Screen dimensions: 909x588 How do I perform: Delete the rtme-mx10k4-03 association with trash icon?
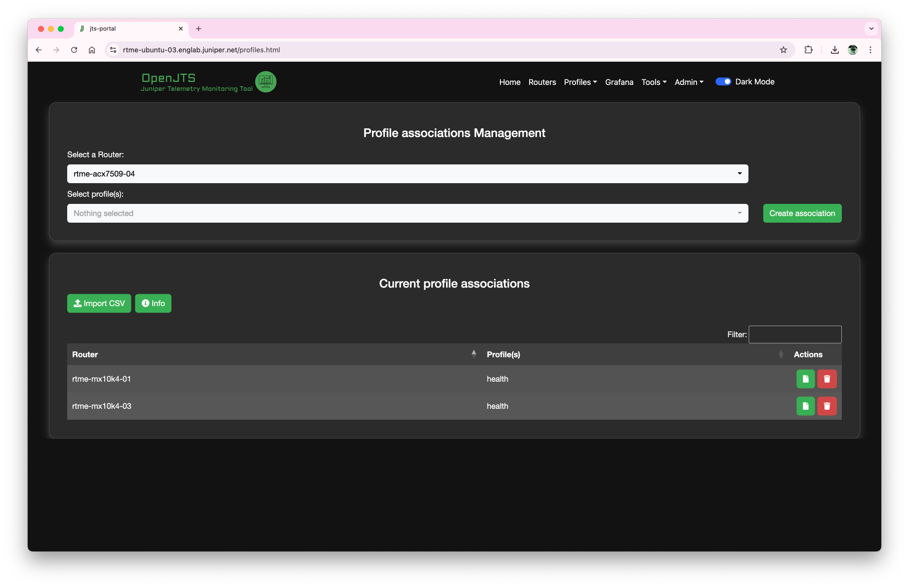[826, 406]
